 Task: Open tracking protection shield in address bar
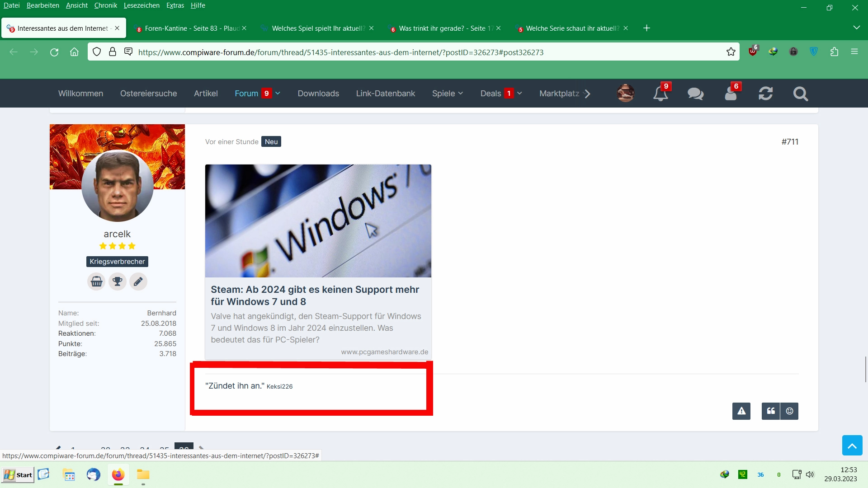pos(97,52)
